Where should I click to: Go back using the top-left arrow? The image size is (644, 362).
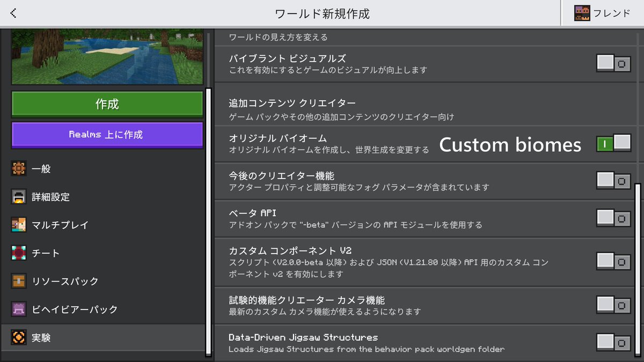tap(13, 13)
